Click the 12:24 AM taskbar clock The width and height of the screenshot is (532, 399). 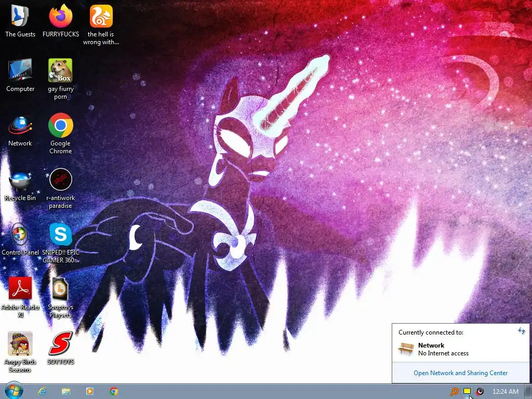pos(505,392)
